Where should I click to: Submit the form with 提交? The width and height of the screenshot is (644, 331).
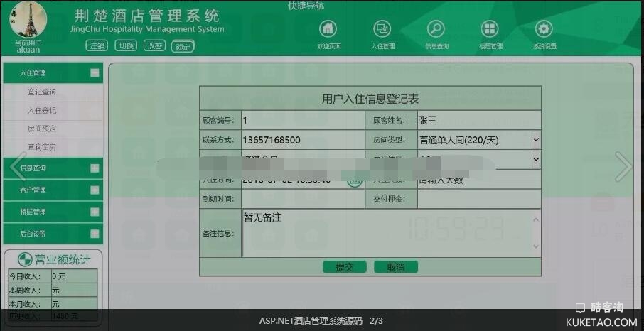344,267
